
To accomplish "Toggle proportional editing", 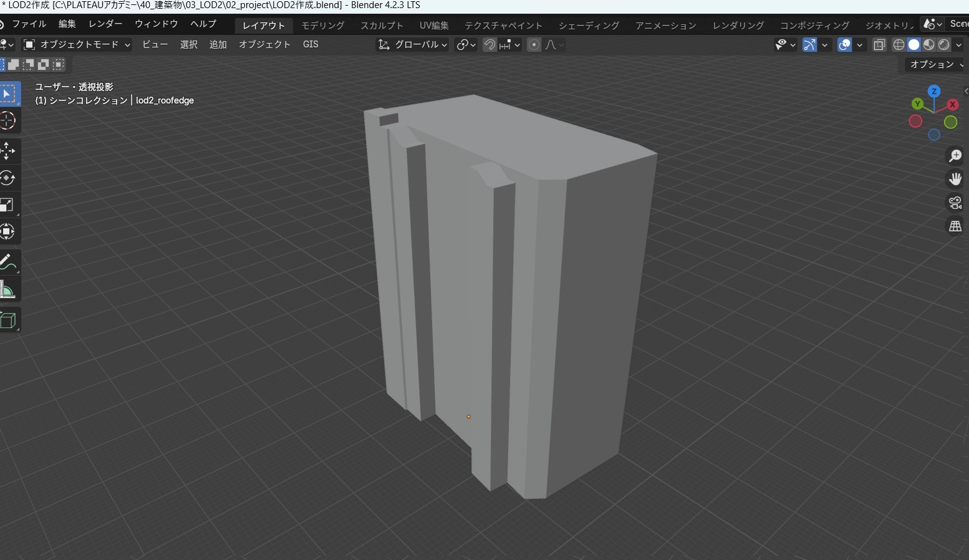I will coord(534,44).
